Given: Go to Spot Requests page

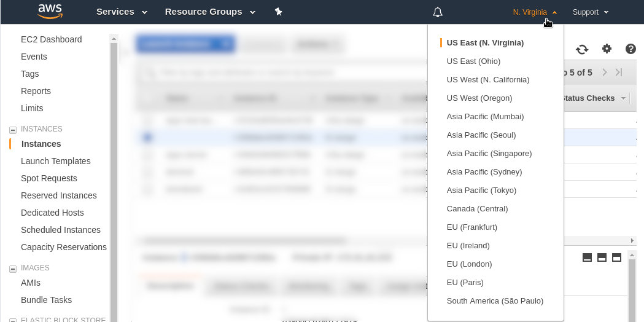Looking at the screenshot, I should click(48, 178).
